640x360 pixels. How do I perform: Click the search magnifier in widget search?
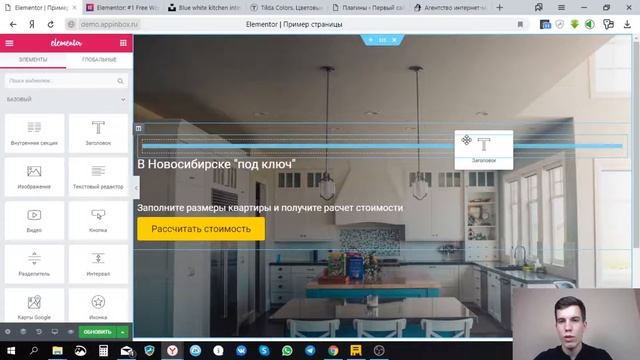tap(120, 81)
